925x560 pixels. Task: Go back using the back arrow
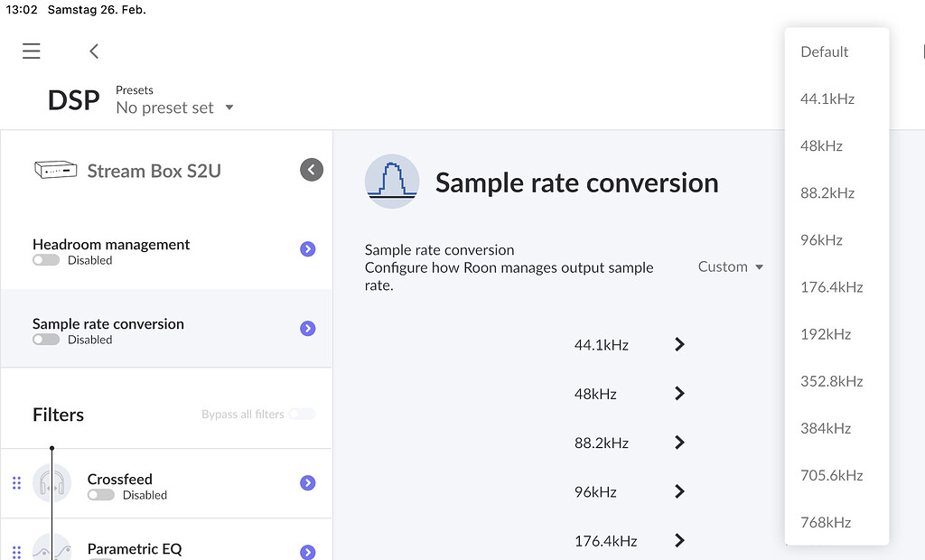point(94,51)
